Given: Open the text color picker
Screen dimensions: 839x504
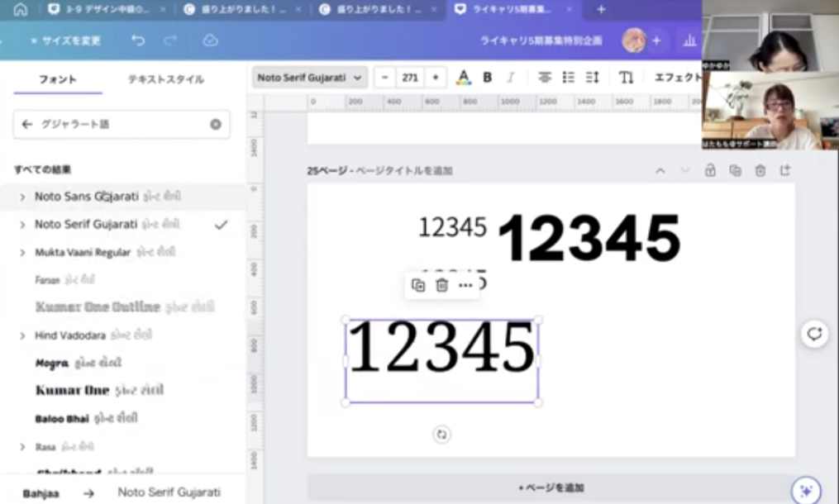Looking at the screenshot, I should (x=464, y=77).
